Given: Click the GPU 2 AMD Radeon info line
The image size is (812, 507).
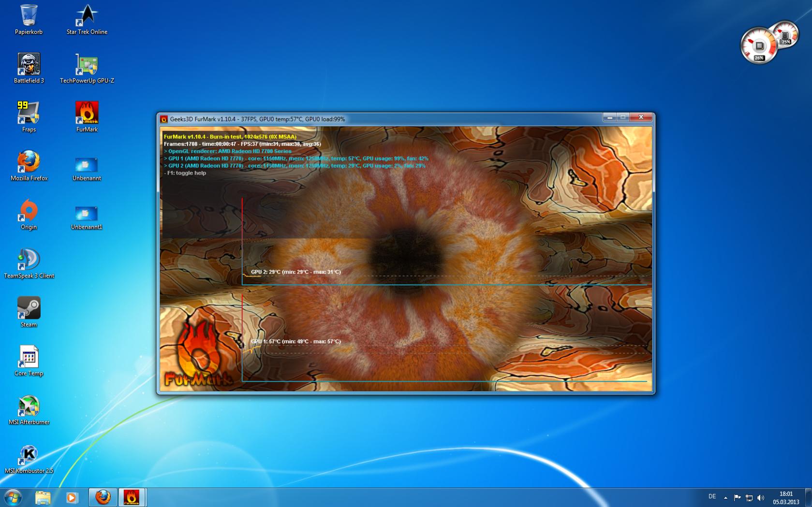Looking at the screenshot, I should coord(295,166).
